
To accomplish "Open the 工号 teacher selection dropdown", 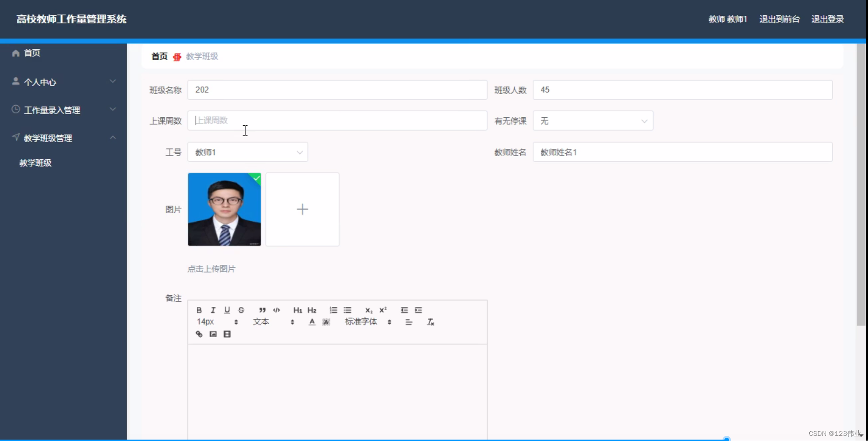I will 247,152.
